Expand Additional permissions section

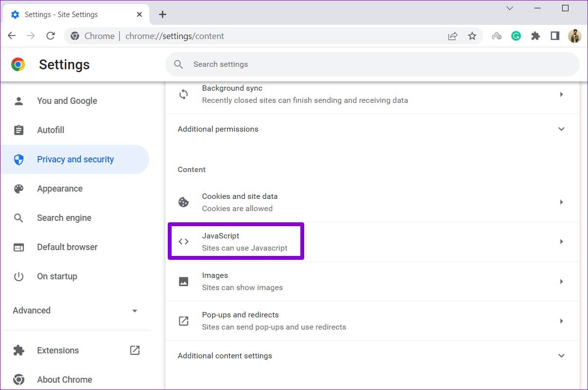coord(561,129)
